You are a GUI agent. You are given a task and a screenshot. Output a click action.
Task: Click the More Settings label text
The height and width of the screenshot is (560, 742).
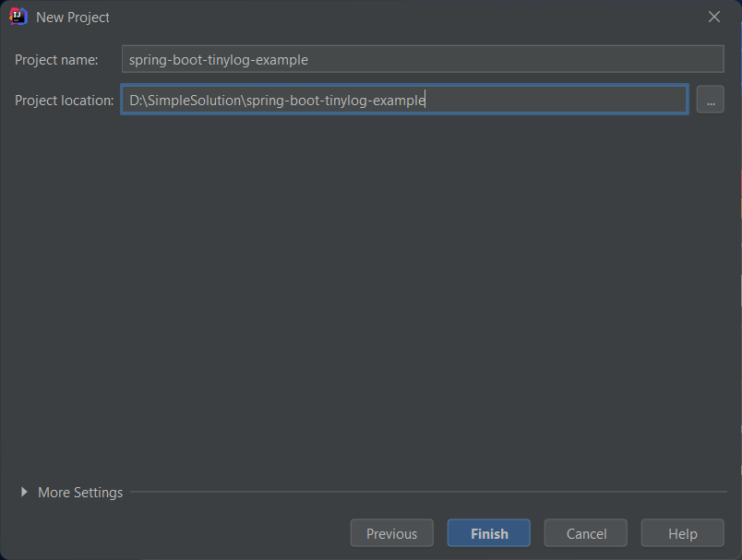pos(79,493)
